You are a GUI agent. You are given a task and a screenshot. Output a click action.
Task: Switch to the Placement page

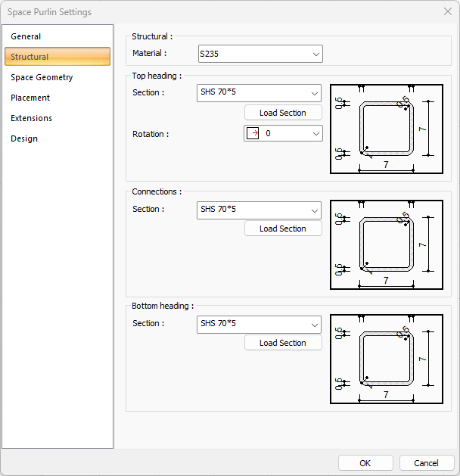coord(30,98)
